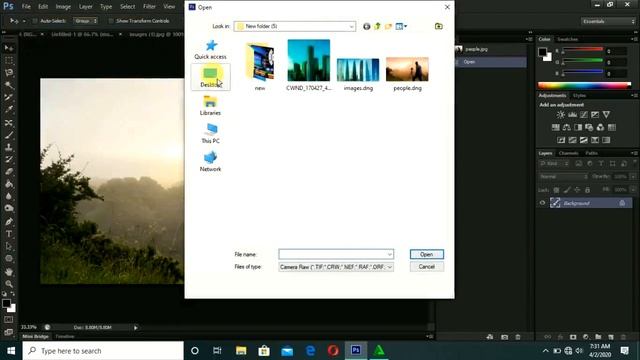This screenshot has height=360, width=640.
Task: Click the Open button in dialog
Action: (427, 254)
